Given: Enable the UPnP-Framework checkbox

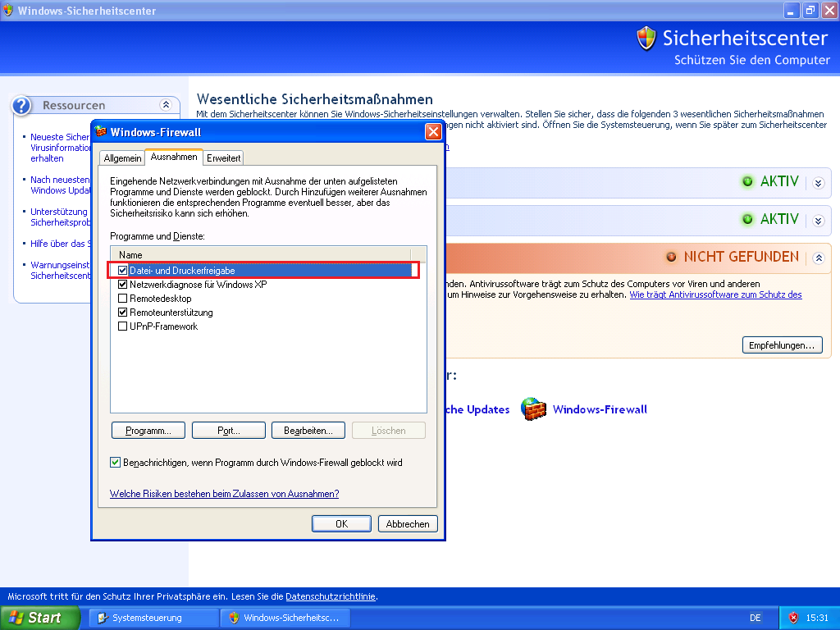Looking at the screenshot, I should [123, 326].
